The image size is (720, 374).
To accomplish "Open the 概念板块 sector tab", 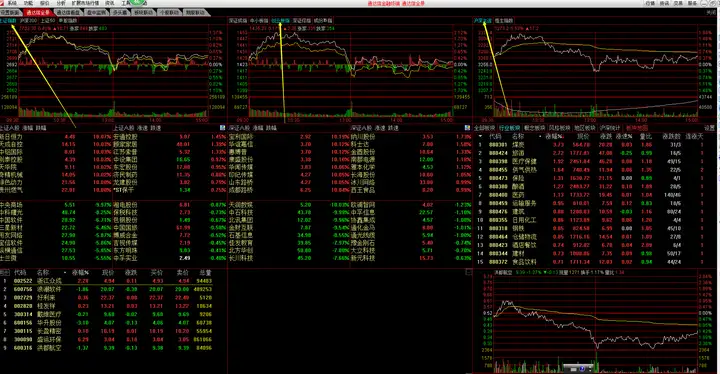I will pos(534,128).
